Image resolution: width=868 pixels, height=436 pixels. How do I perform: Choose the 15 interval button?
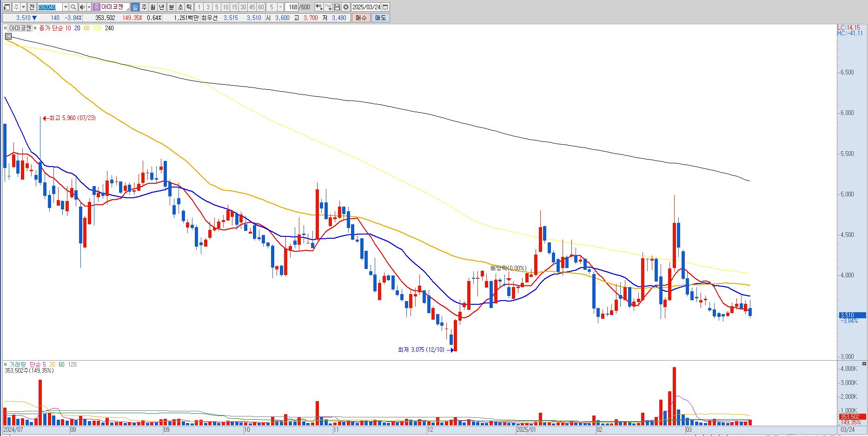(234, 7)
